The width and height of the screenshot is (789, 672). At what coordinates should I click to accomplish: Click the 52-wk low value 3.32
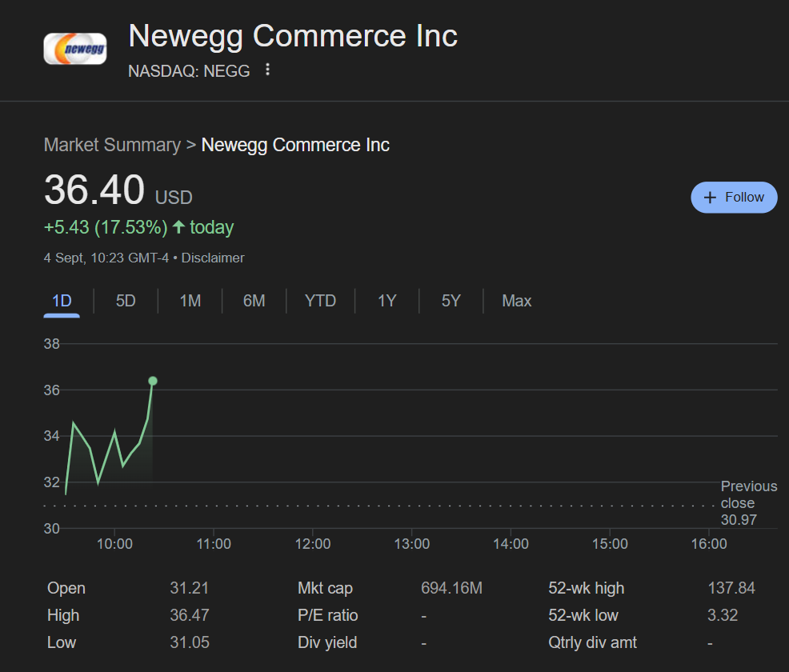[723, 615]
